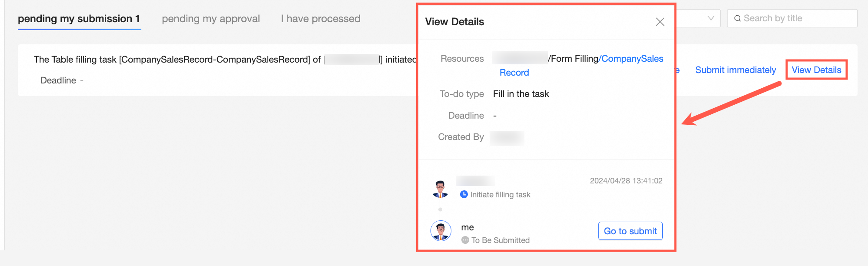Click the Deadline label in the task row
868x266 pixels.
tap(58, 80)
